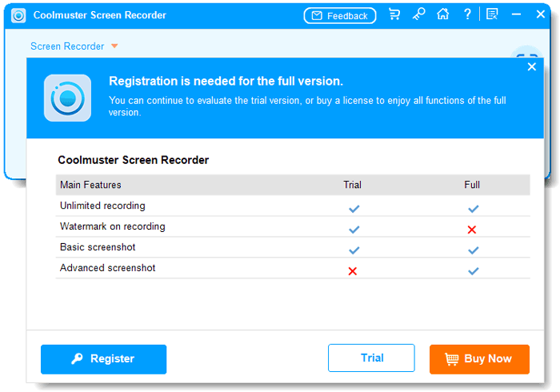
Task: Close the registration dialog
Action: click(x=532, y=66)
